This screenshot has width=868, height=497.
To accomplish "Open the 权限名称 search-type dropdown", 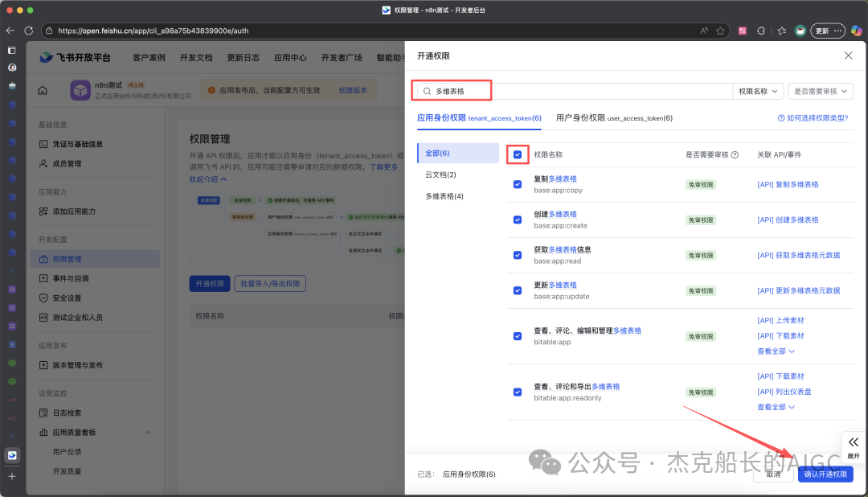I will click(758, 92).
